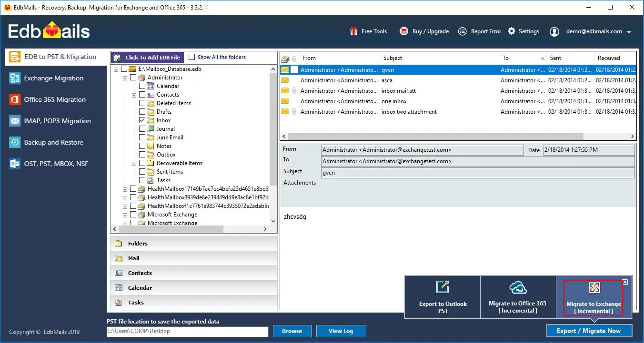Click the Deleted Items folder icon
644x343 pixels.
tap(151, 103)
